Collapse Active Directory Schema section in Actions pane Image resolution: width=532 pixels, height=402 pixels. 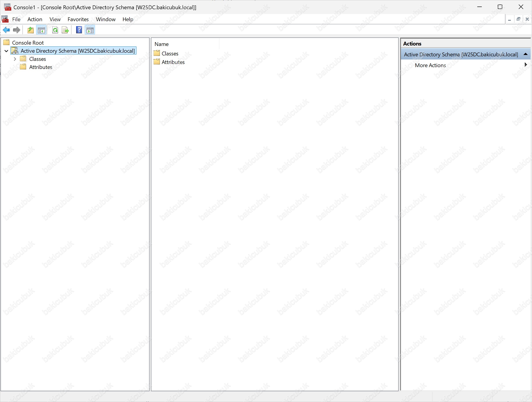tap(525, 54)
